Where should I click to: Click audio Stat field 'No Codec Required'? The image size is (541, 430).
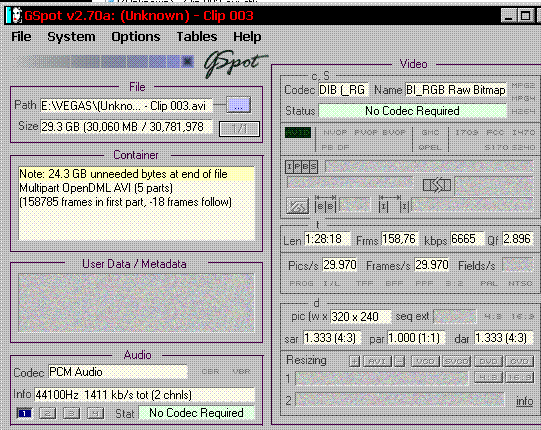pyautogui.click(x=196, y=413)
